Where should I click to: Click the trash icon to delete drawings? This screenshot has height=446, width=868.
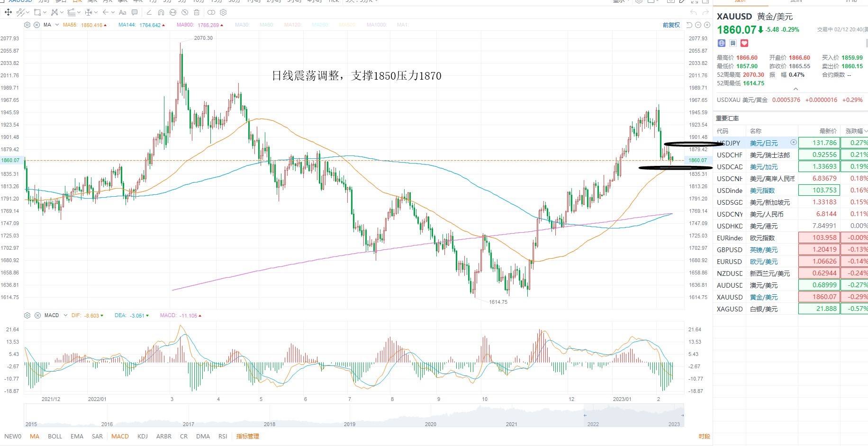pos(197,12)
